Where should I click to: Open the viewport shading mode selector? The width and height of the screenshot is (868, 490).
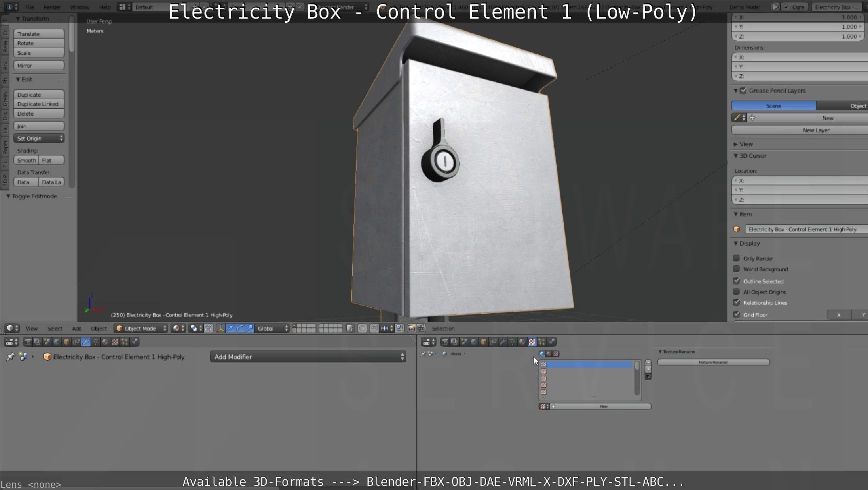[x=178, y=328]
